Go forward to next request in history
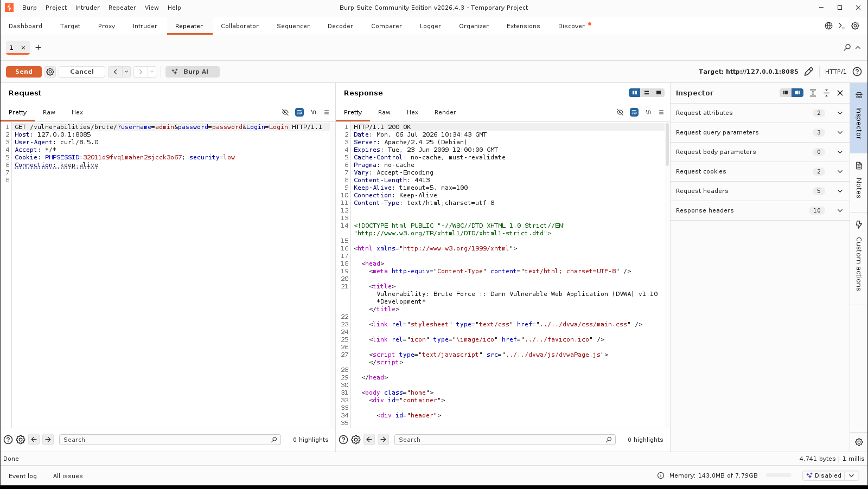This screenshot has width=868, height=489. (x=141, y=72)
